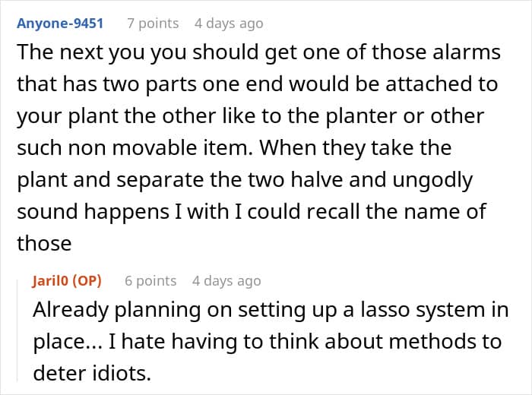Click the OP tag next to Jaril0
This screenshot has height=395, width=532.
pyautogui.click(x=87, y=281)
